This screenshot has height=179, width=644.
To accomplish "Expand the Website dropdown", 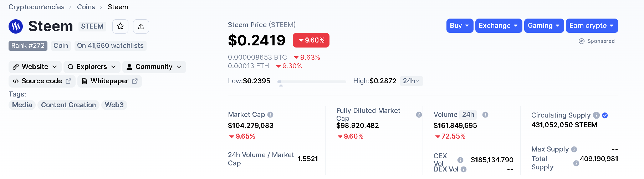I will tap(35, 67).
